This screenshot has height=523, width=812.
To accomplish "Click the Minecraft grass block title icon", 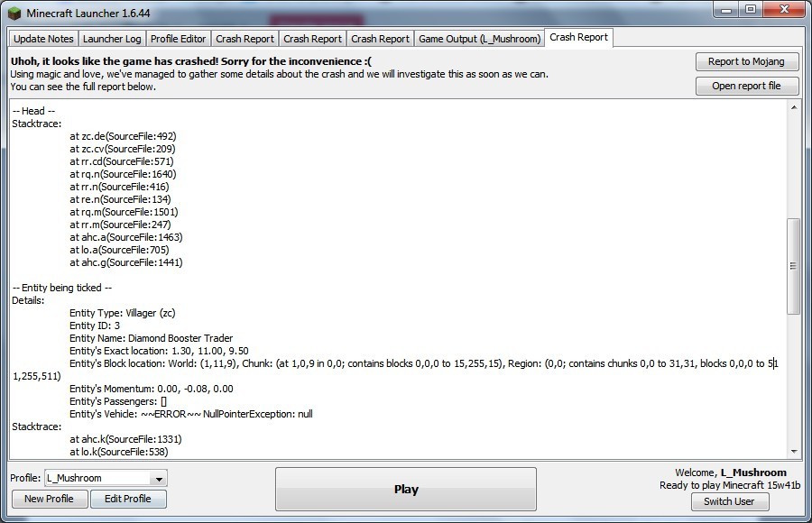I will (16, 13).
